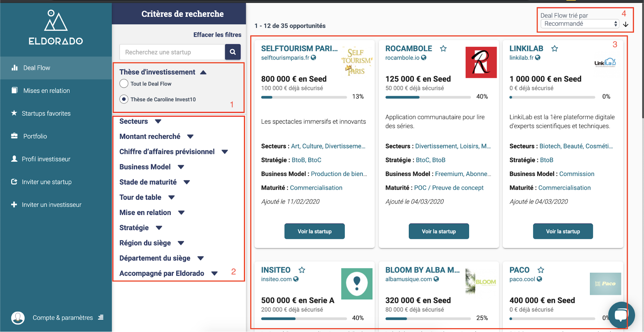Click Voir la startup for Linkilab
Screen dimensions: 644x332
563,231
